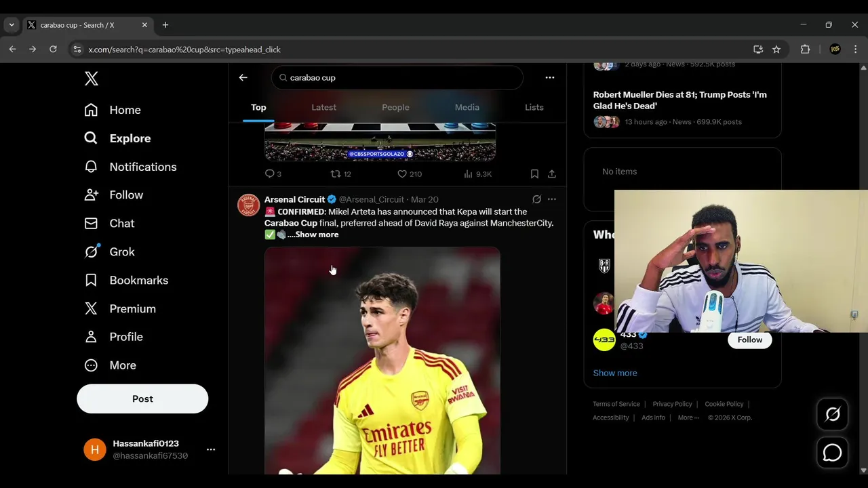Open the Kepa goalkeeper photo
Viewport: 868px width, 488px height.
(382, 361)
